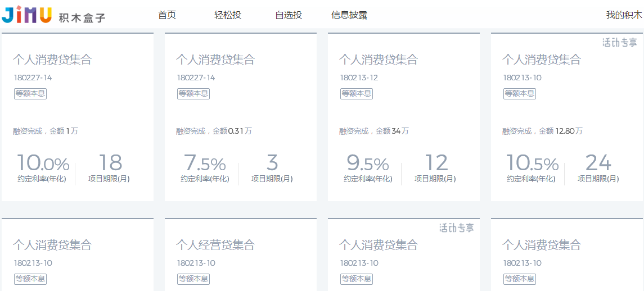
Task: Click the 等额本息 tag in the 12.80万 card
Action: (520, 94)
